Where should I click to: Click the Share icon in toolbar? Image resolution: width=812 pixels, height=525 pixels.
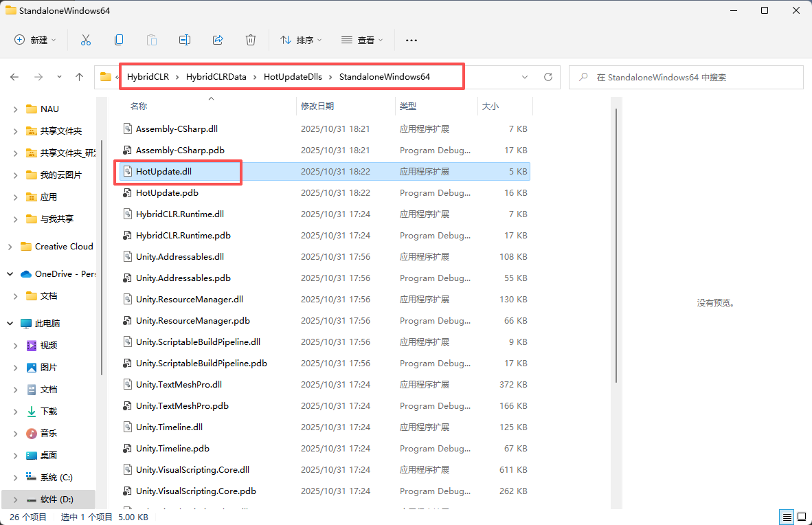pos(218,40)
